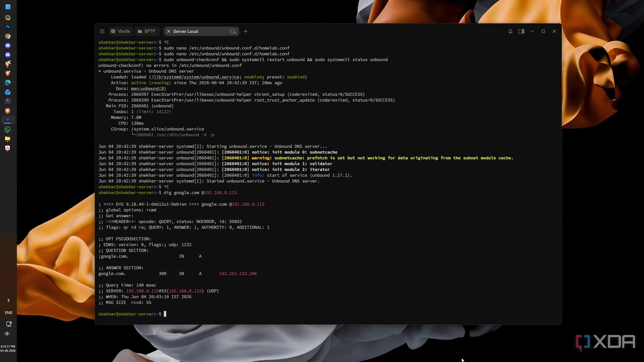Image resolution: width=644 pixels, height=362 pixels.
Task: Open Google Chrome from the taskbar
Action: tap(8, 36)
